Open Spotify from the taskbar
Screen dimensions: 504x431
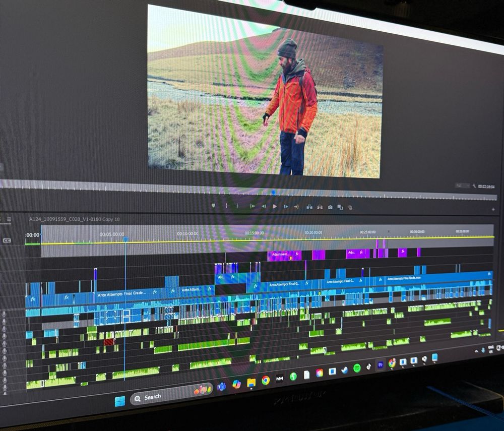tap(357, 368)
